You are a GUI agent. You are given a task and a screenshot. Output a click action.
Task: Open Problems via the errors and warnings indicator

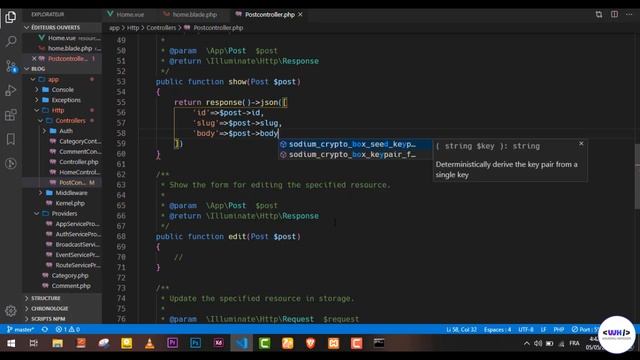click(x=68, y=329)
